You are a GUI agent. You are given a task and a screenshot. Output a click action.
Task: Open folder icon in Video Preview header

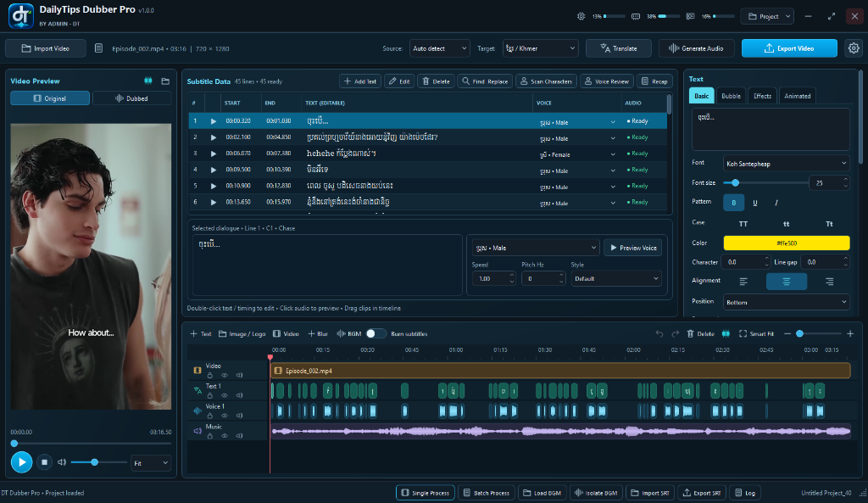[x=165, y=81]
